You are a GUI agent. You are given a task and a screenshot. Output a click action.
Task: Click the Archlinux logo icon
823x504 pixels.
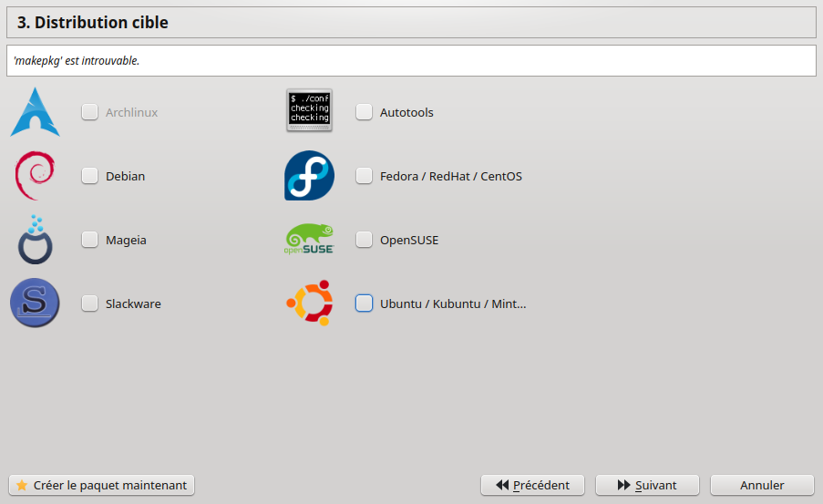36,112
